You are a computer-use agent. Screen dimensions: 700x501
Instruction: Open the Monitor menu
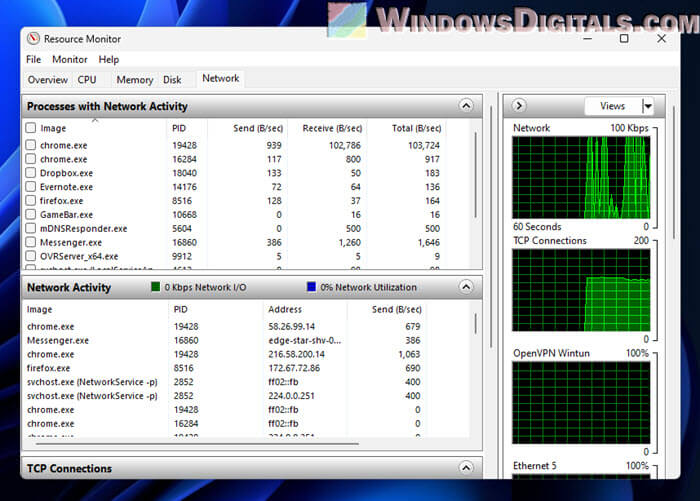click(70, 59)
